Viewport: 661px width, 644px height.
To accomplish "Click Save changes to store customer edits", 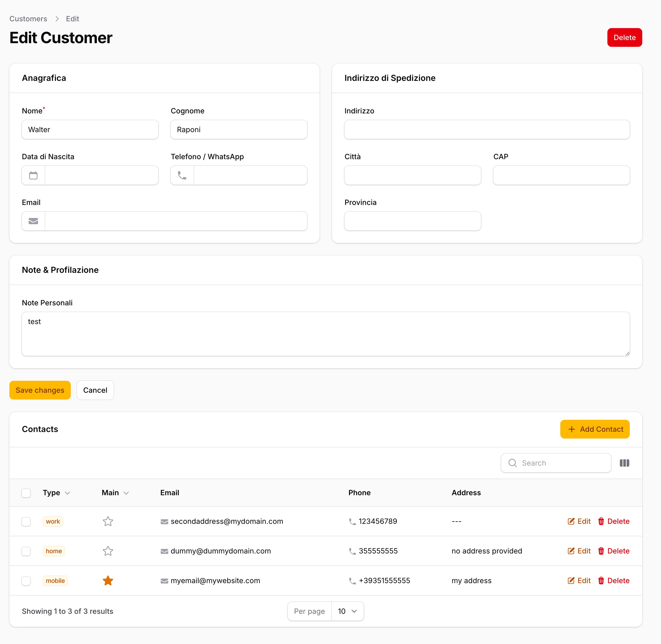I will point(40,390).
